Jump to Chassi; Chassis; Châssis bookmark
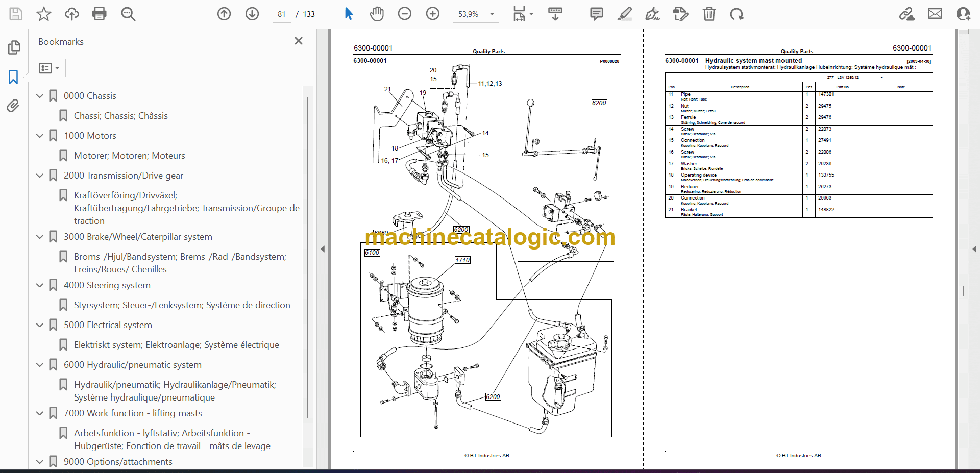 click(x=121, y=116)
